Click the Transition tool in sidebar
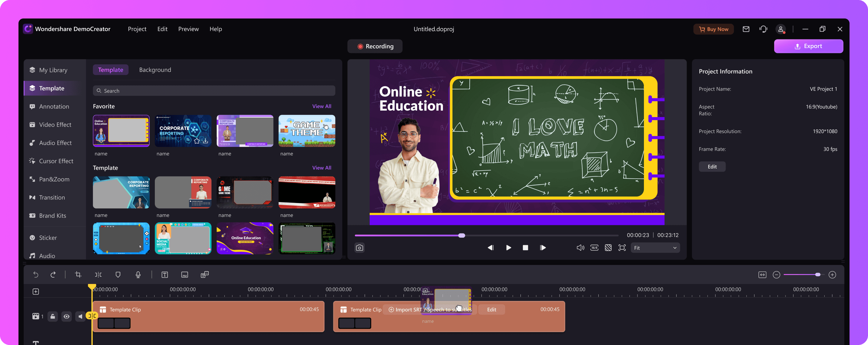 52,197
